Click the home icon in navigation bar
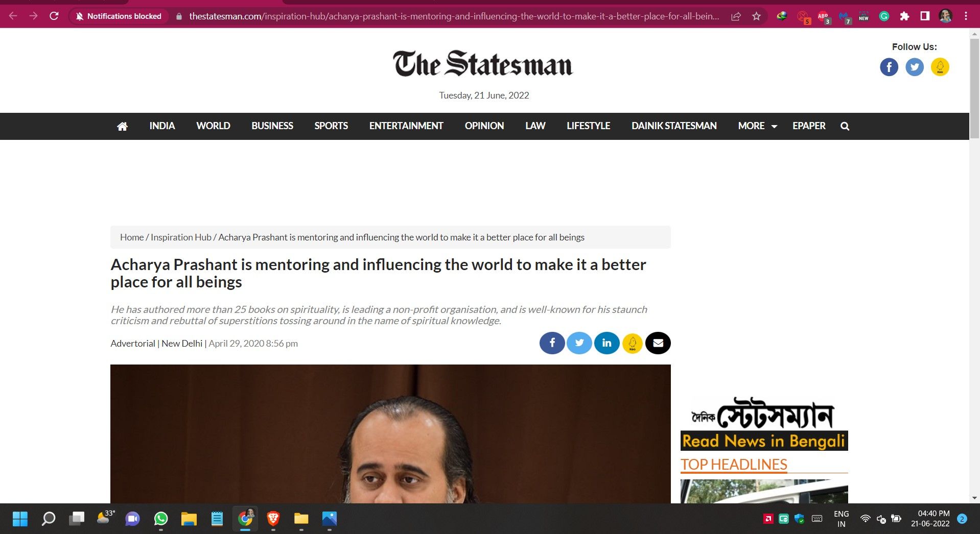980x534 pixels. 122,126
